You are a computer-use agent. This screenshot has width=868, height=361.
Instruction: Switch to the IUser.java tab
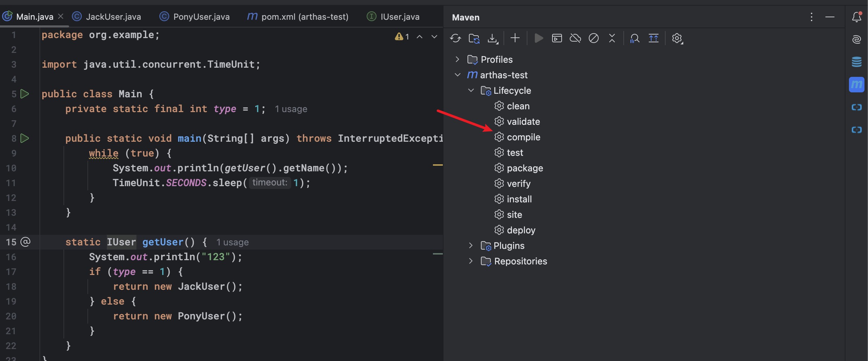tap(393, 17)
